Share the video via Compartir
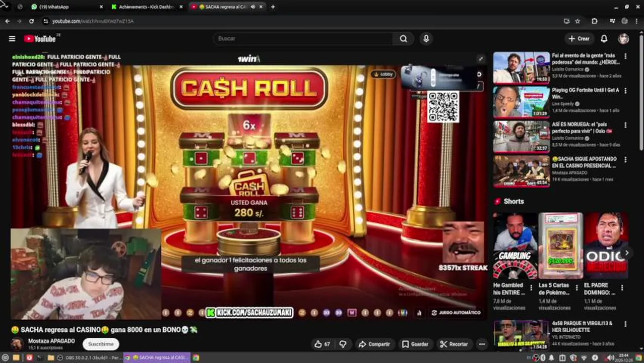 374,344
